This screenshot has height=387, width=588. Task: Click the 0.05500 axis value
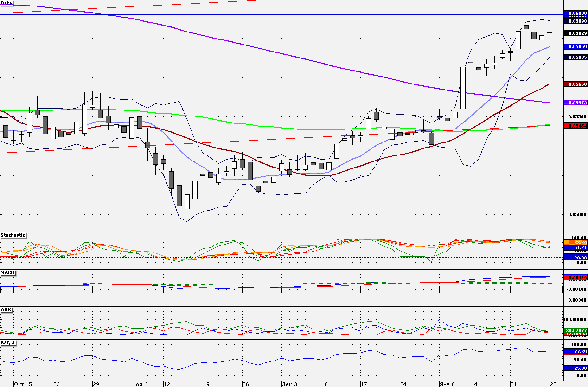click(x=577, y=116)
